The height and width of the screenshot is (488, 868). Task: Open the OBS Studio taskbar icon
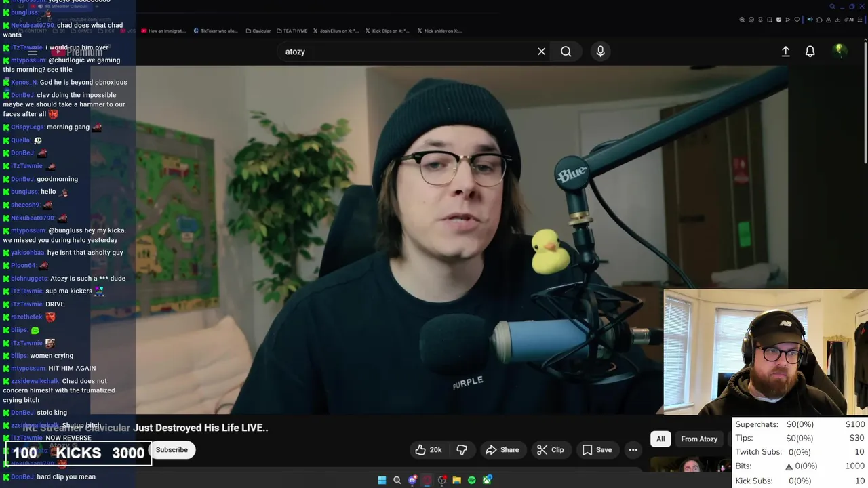point(442,480)
